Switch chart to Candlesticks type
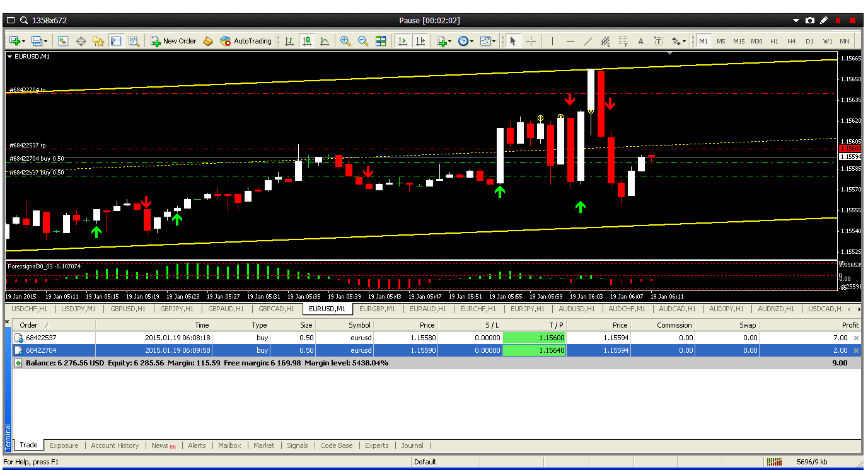 coord(307,41)
